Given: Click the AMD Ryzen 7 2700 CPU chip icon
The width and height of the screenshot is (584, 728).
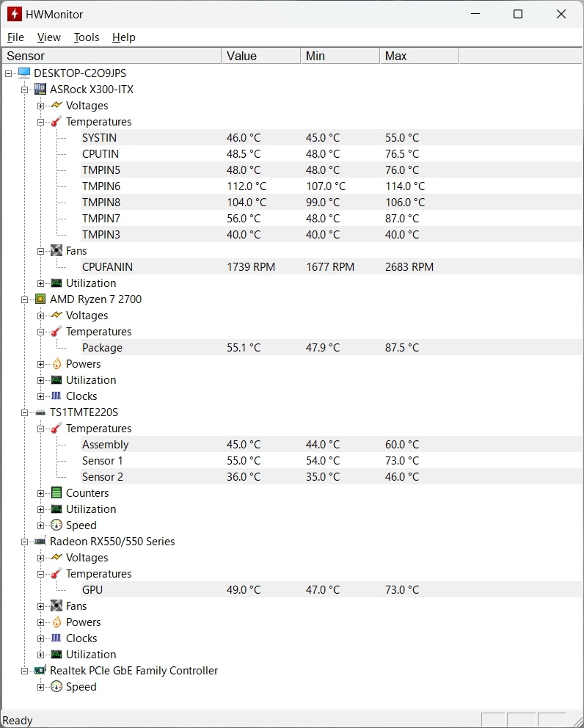Looking at the screenshot, I should coord(40,299).
